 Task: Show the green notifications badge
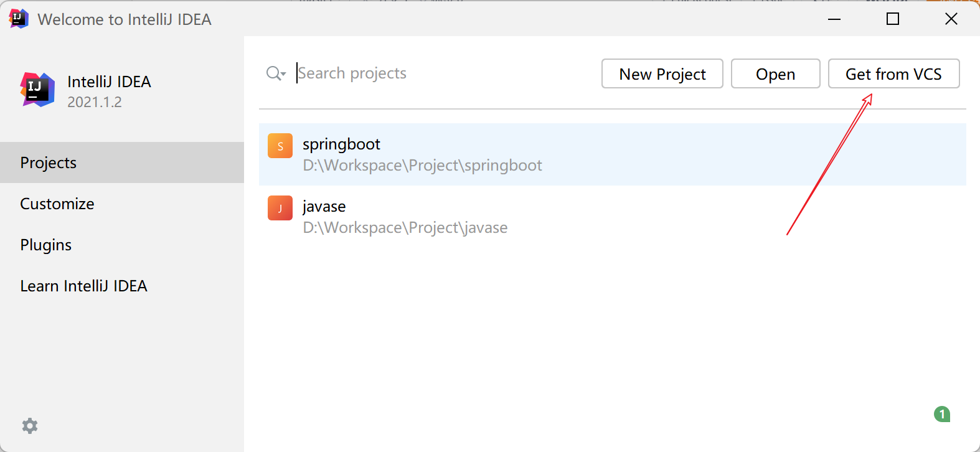click(x=941, y=414)
